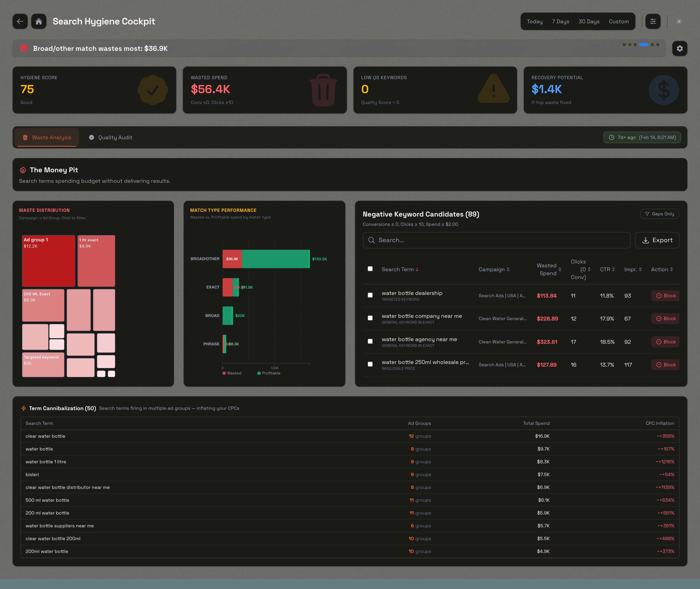Screen dimensions: 700x589
Task: Open the banner settings gear icon
Action: pos(679,49)
